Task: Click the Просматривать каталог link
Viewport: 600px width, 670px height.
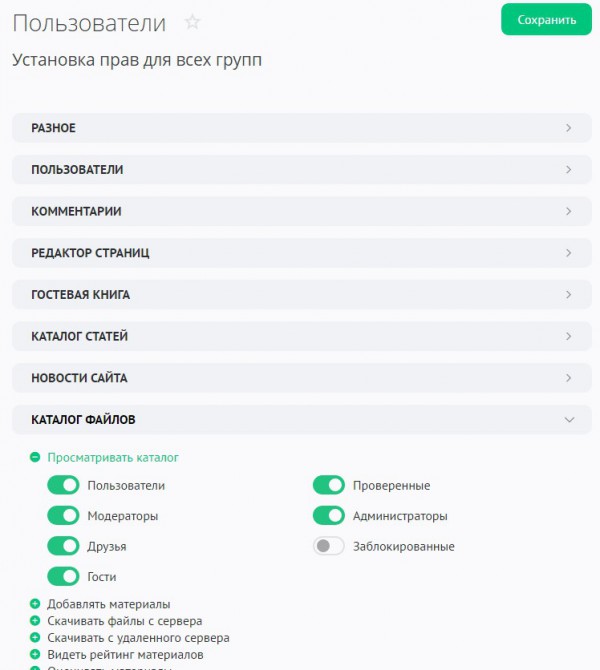Action: click(113, 458)
